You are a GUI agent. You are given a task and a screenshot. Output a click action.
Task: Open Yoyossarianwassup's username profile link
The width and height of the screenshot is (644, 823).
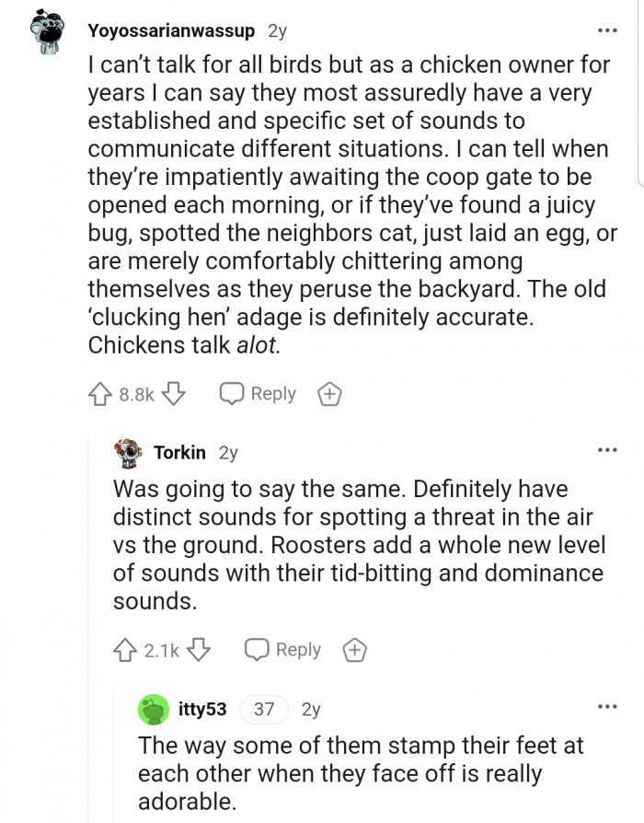[175, 29]
